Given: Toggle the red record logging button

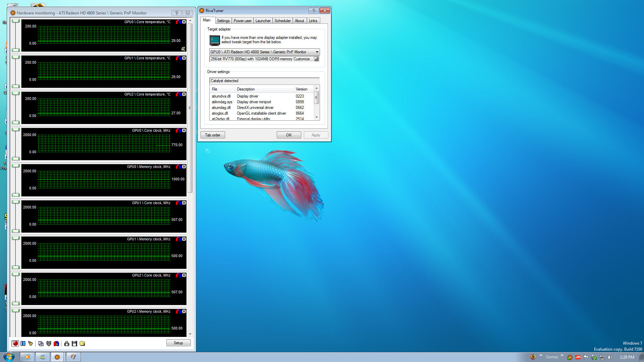Looking at the screenshot, I should [15, 344].
